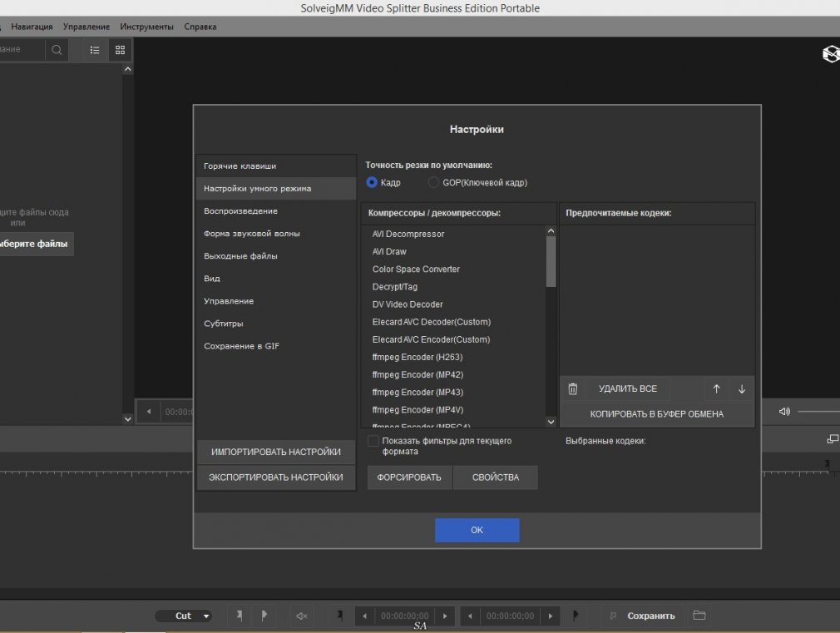Open the Инструменты menu
The image size is (840, 633).
(146, 27)
